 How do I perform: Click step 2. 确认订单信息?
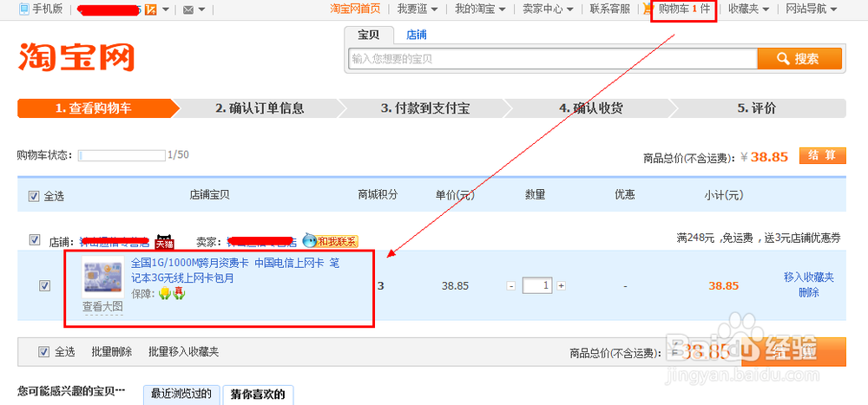click(260, 108)
